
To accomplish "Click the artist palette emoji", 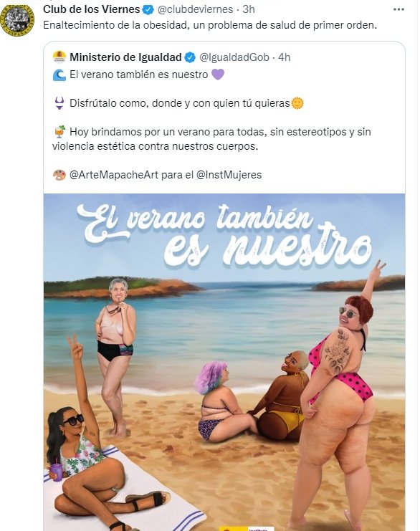I will point(59,175).
